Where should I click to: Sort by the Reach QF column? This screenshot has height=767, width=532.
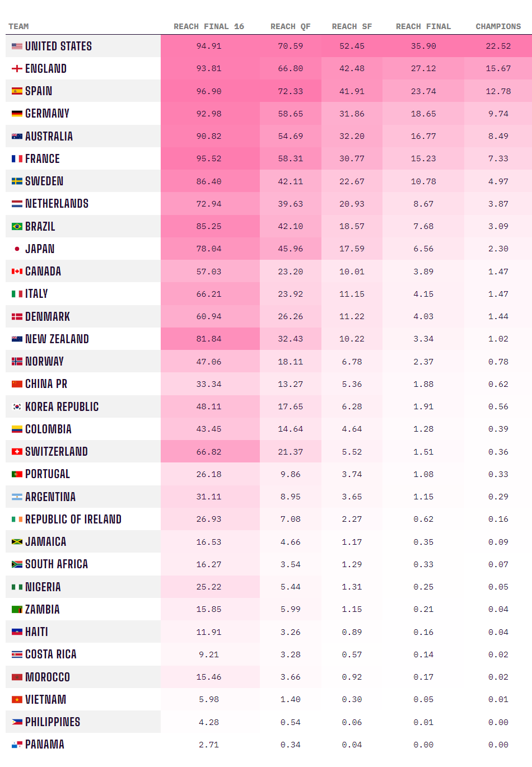290,26
